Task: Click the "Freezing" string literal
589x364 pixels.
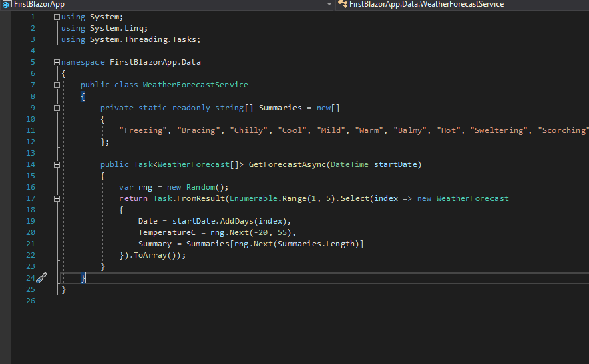Action: point(143,130)
